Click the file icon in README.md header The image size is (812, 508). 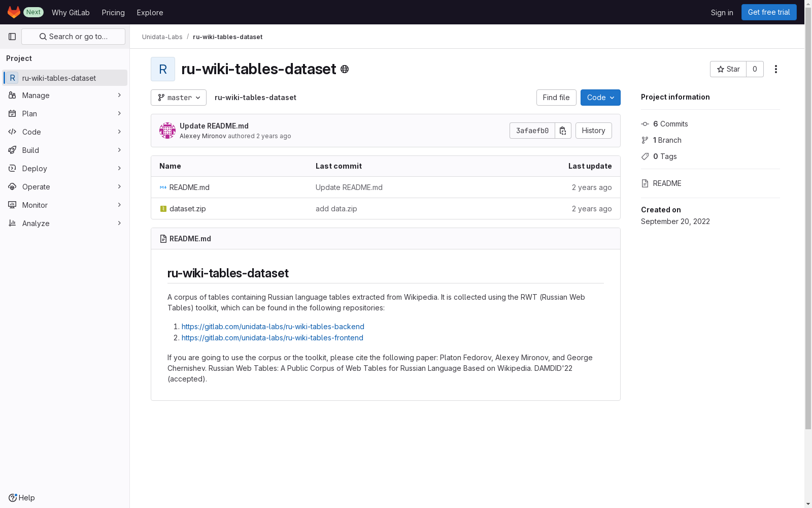[163, 239]
